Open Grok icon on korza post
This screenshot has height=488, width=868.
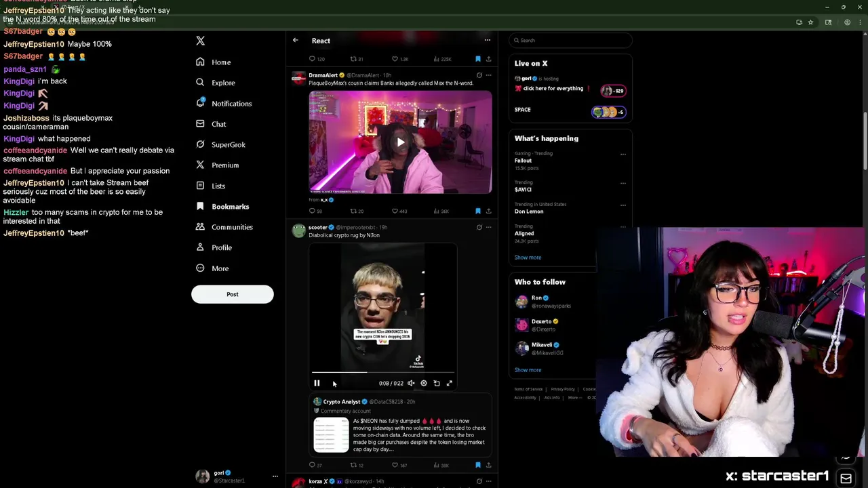[x=479, y=481]
